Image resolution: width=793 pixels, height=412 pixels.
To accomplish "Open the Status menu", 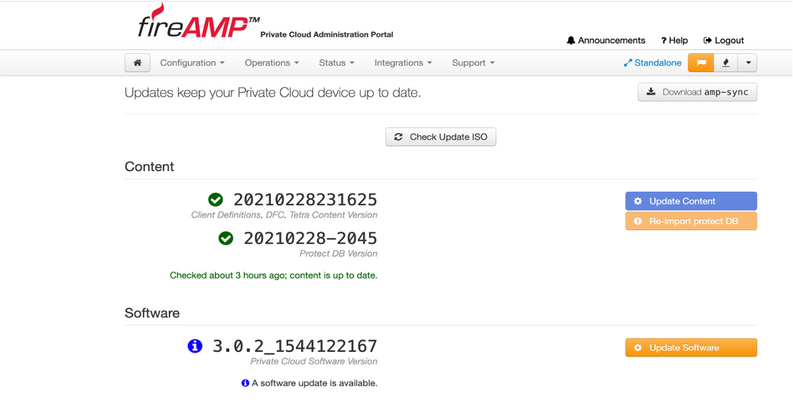I will click(x=336, y=63).
